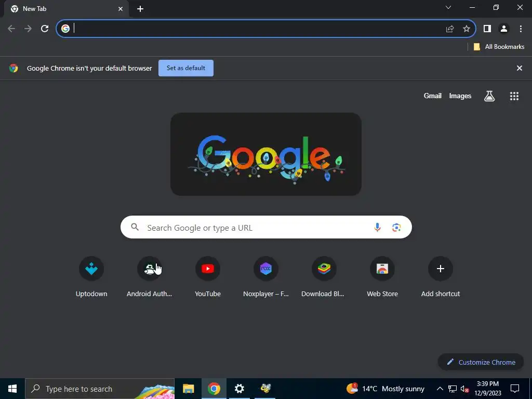The image size is (532, 399).
Task: Open the Google apps grid
Action: coord(514,96)
